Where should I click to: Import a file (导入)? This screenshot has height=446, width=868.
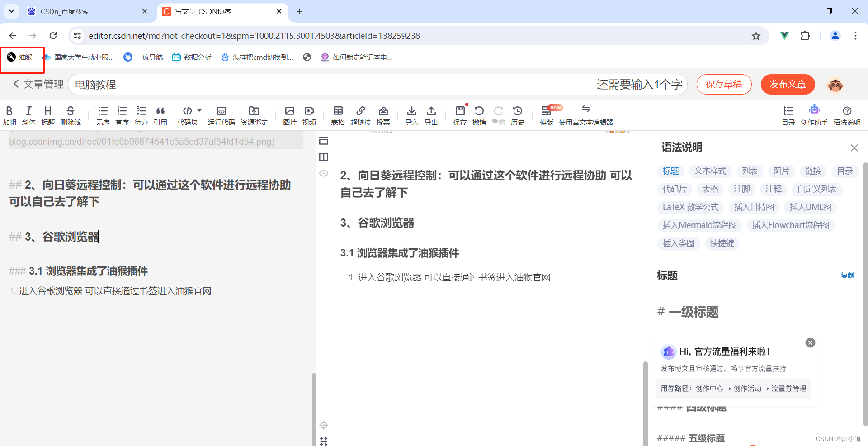click(412, 116)
